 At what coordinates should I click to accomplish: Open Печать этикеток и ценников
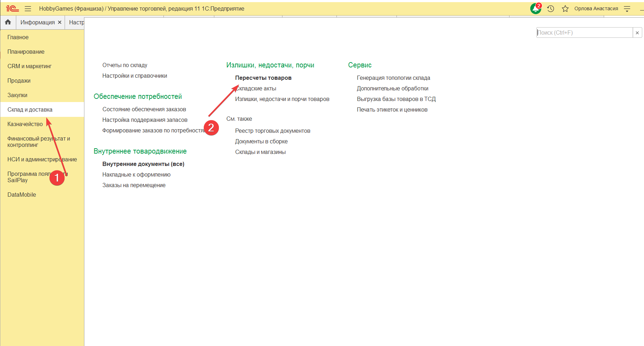392,109
